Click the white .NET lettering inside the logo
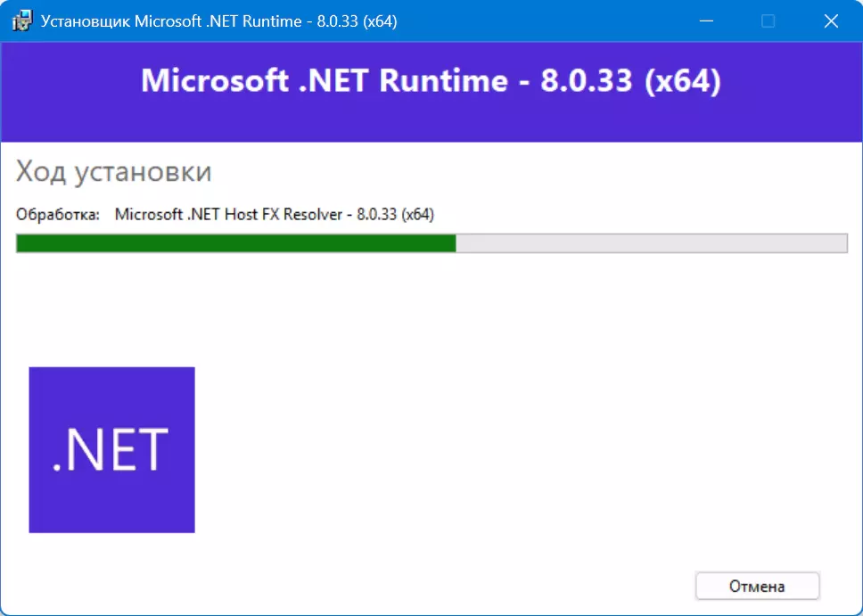863x616 pixels. (110, 450)
